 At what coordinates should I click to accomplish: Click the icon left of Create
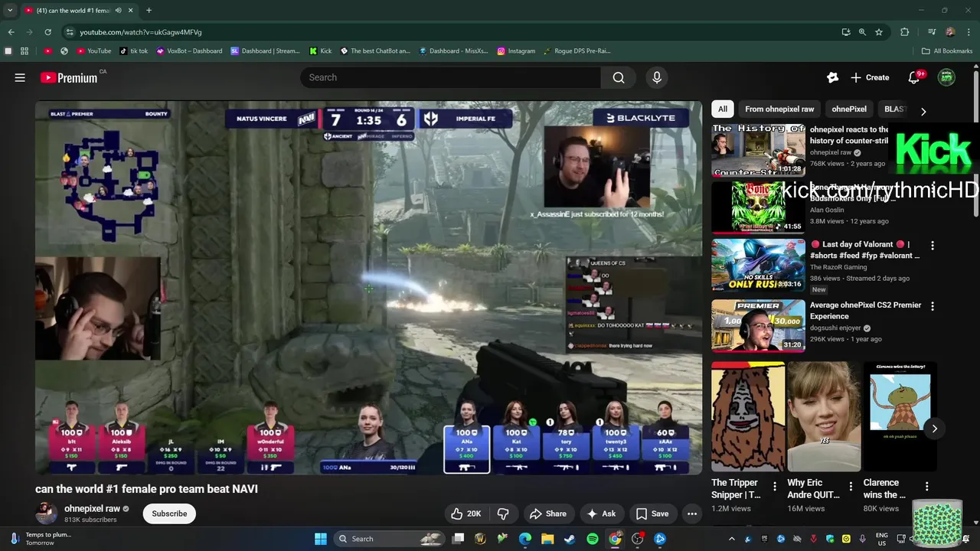point(833,77)
